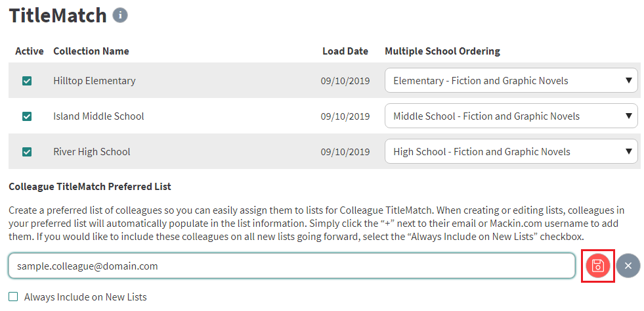This screenshot has height=311, width=644.
Task: Click the Active column header
Action: click(x=29, y=51)
